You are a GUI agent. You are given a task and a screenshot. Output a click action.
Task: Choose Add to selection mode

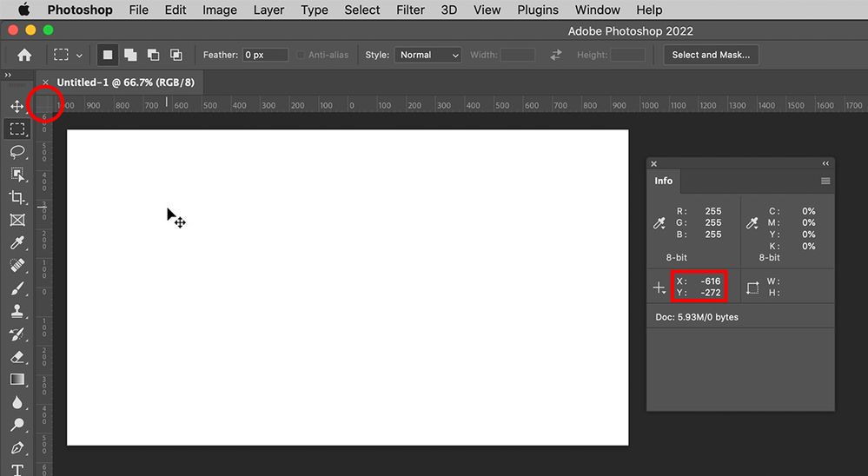pos(130,55)
